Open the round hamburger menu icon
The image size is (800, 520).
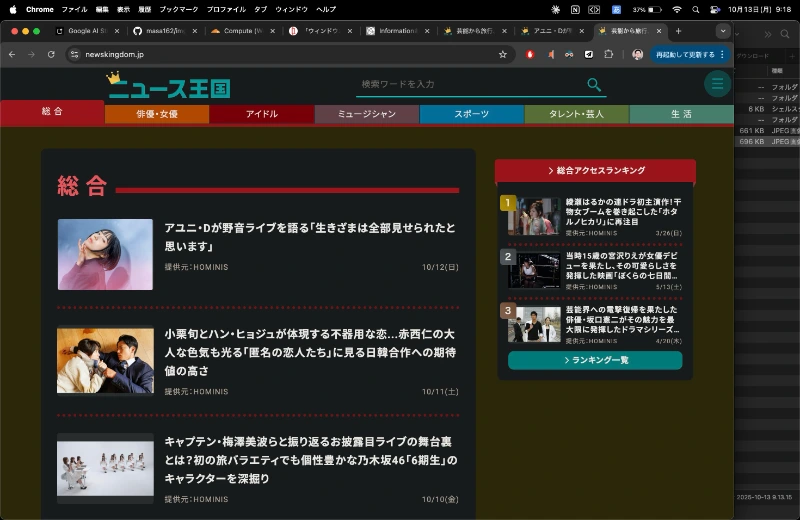tap(716, 84)
